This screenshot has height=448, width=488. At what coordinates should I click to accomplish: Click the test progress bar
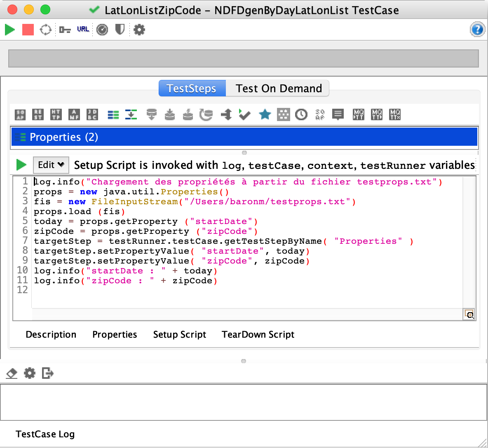243,58
